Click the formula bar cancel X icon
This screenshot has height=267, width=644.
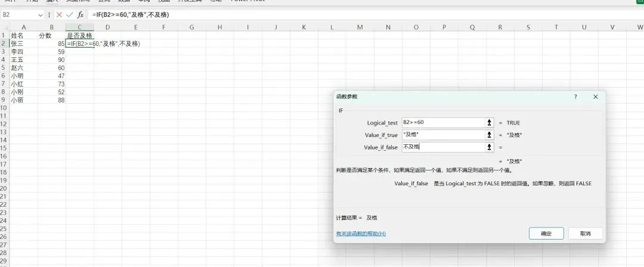pyautogui.click(x=59, y=15)
